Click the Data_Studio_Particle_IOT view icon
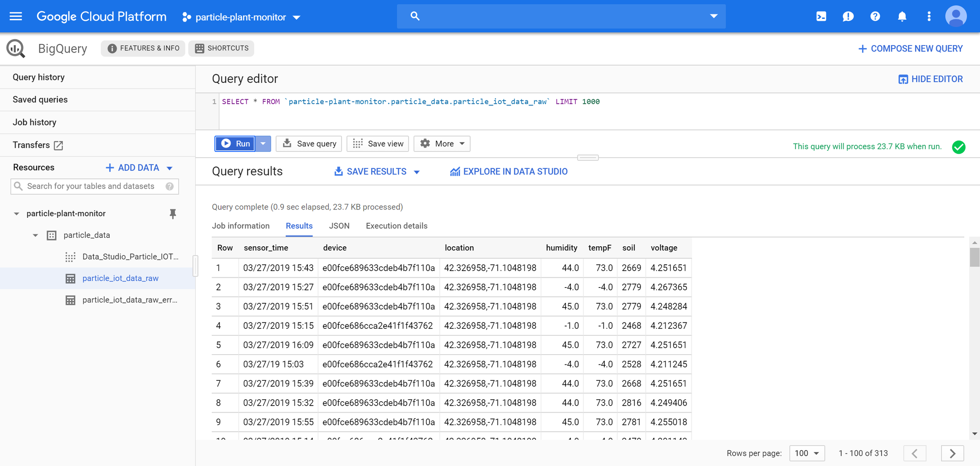Viewport: 980px width, 466px height. click(70, 257)
